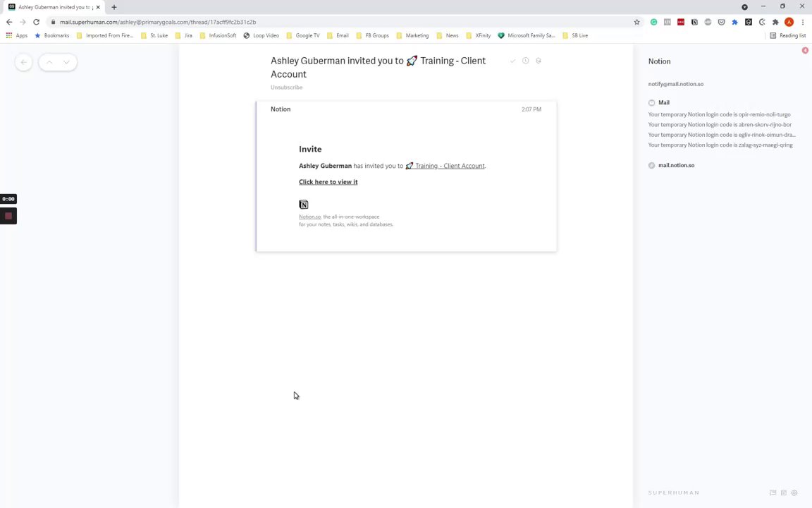
Task: Snooze email with clock reminder icon
Action: point(526,61)
